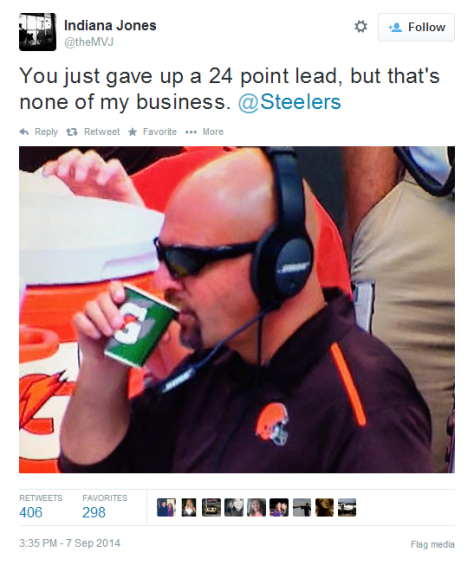Open the 3:35 PM - 7 Sep 2014 timestamp
Viewport: 474px width, 565px height.
click(70, 543)
